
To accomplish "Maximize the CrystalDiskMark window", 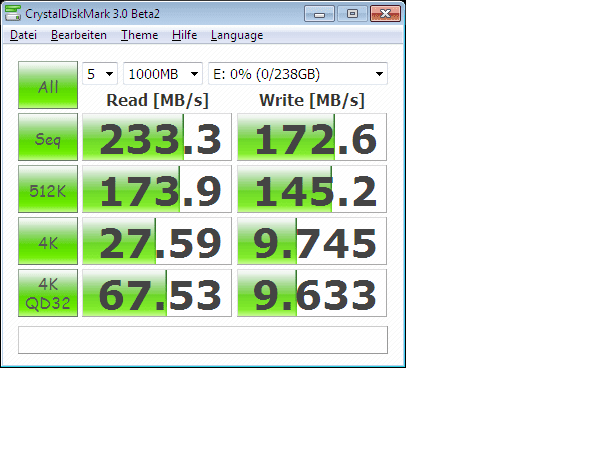I will [352, 14].
